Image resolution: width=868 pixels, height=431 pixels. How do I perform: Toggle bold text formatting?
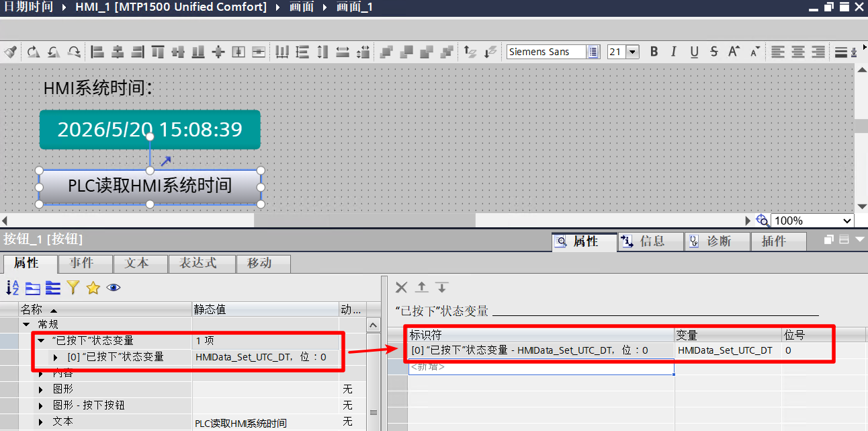coord(654,52)
